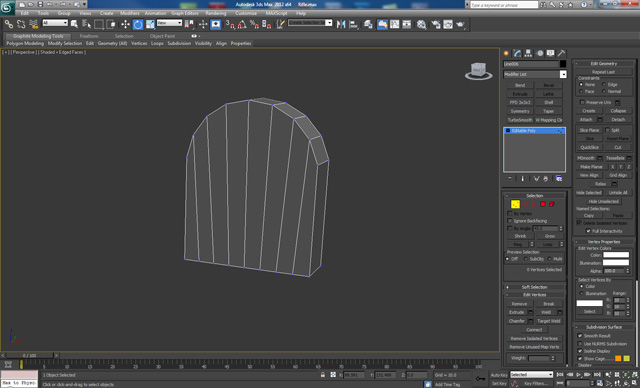
Task: Collapse the Vertex Properties rollout
Action: [x=604, y=242]
